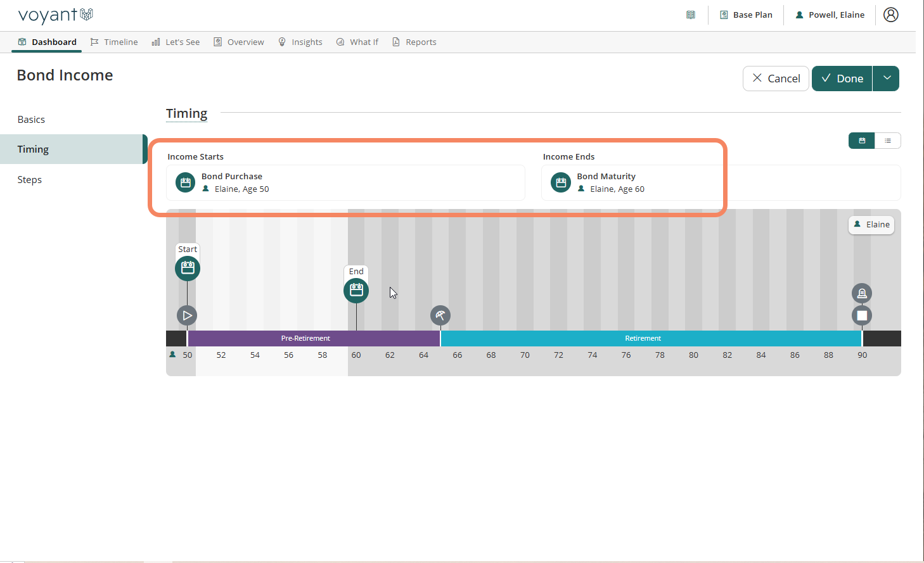
Task: Open the Steps section in the sidebar
Action: pos(30,180)
